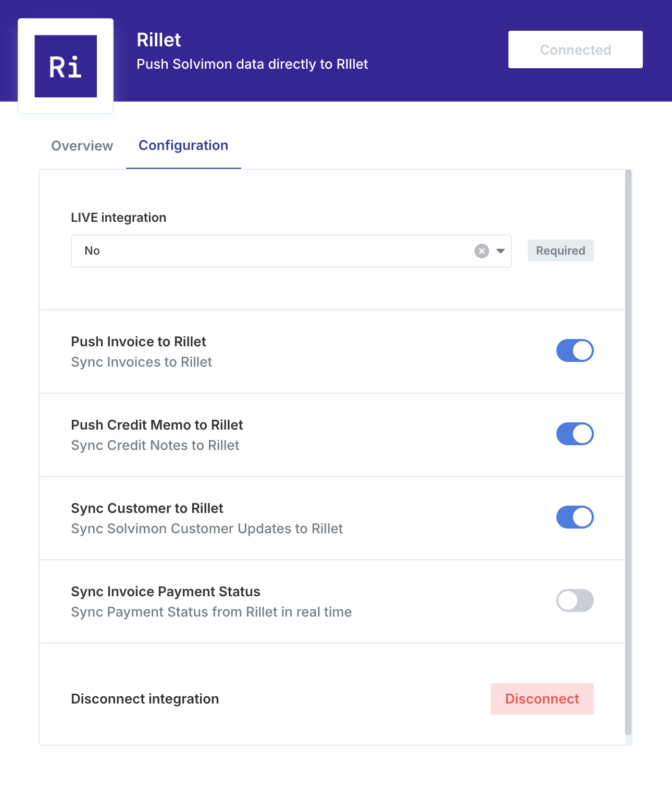Click the Rillet title text
This screenshot has height=803, width=672.
[159, 40]
